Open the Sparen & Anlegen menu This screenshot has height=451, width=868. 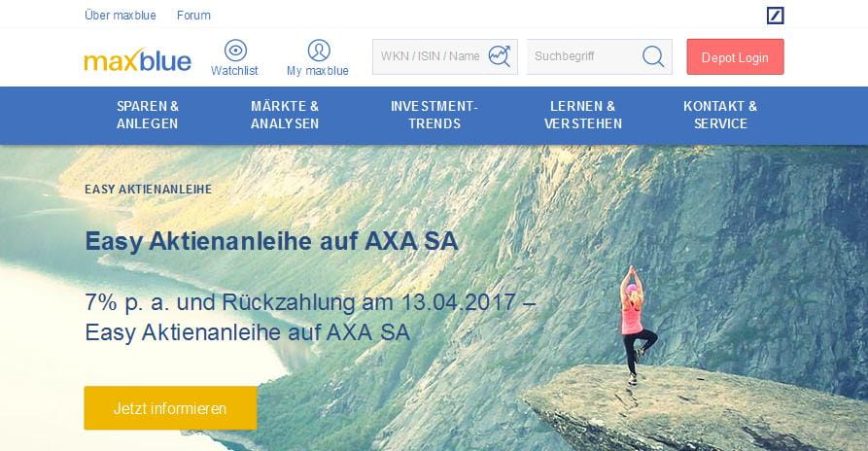pos(147,115)
